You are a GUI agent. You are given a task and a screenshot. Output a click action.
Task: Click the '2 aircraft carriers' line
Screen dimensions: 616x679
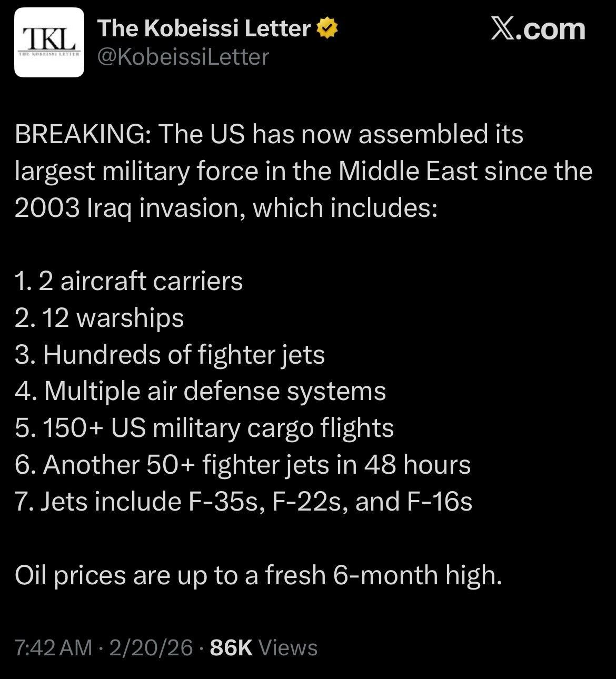click(x=129, y=281)
